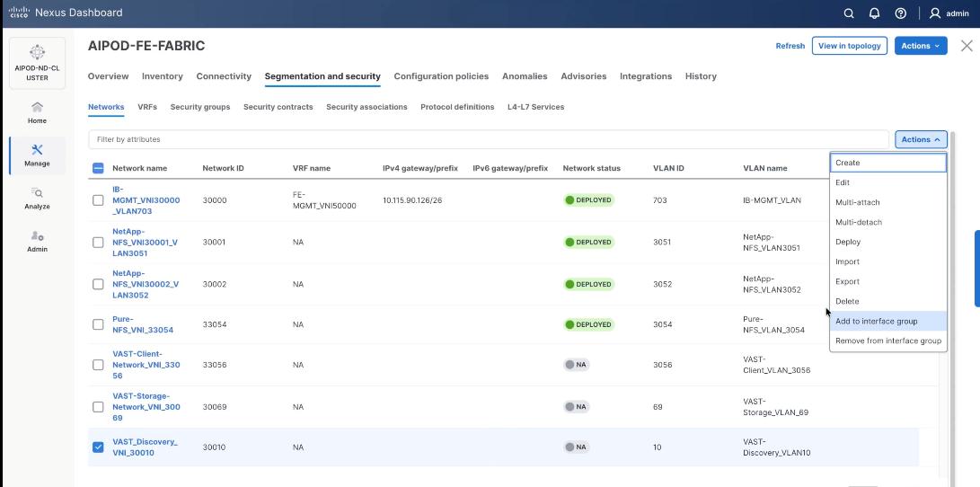
Task: Open Analyze section in sidebar
Action: 38,199
